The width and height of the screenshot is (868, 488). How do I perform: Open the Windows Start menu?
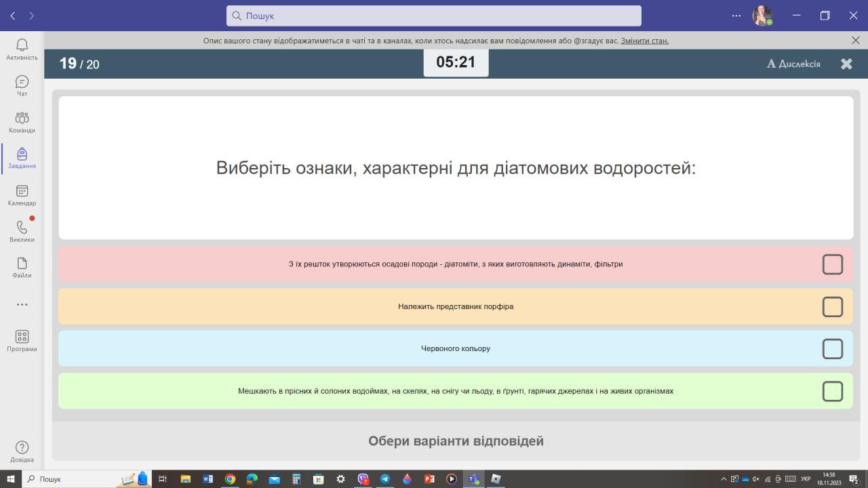[11, 479]
